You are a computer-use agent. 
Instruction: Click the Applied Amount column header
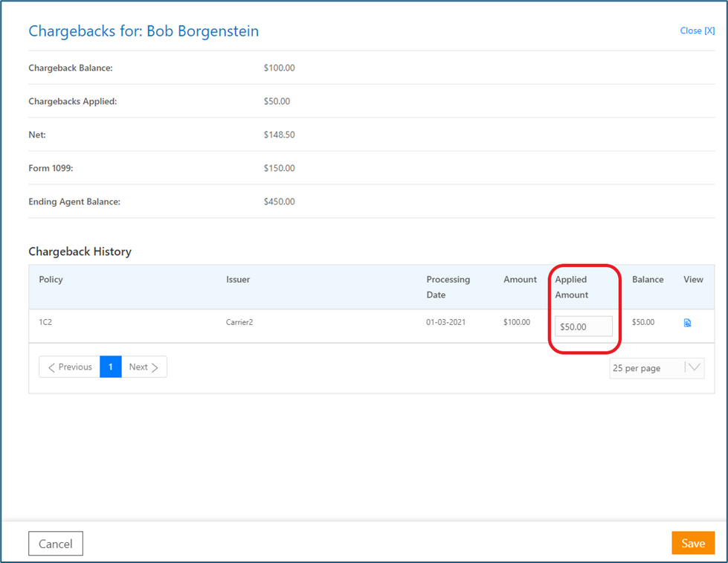(x=572, y=287)
